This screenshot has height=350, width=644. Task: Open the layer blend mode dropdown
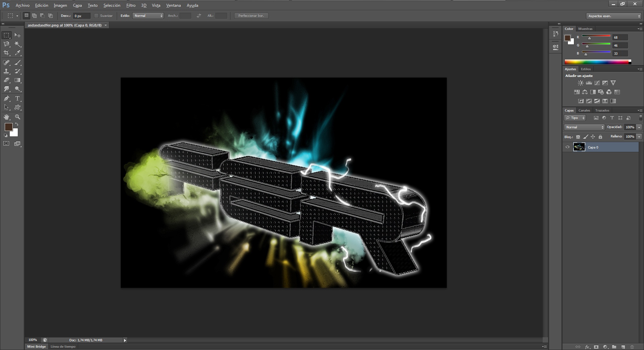click(584, 127)
